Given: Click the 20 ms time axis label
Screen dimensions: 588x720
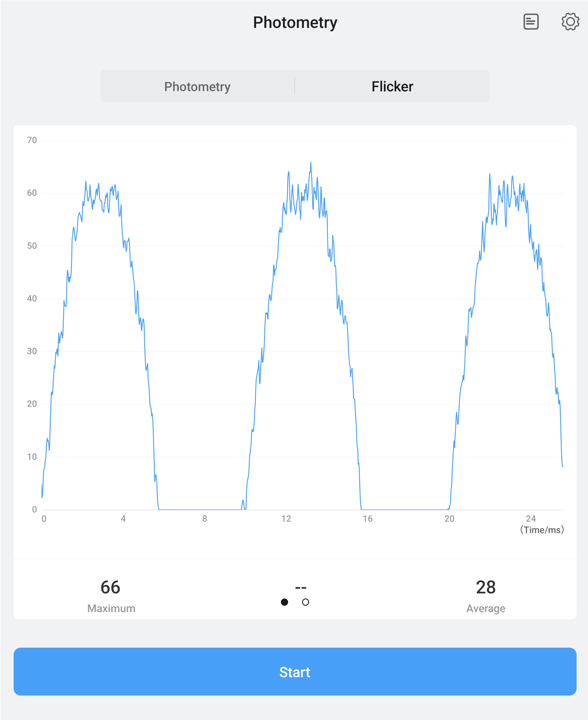Looking at the screenshot, I should [x=449, y=519].
